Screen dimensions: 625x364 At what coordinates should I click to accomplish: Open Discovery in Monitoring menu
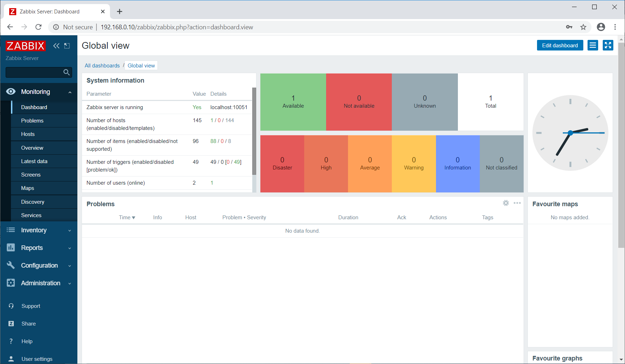pos(44,202)
